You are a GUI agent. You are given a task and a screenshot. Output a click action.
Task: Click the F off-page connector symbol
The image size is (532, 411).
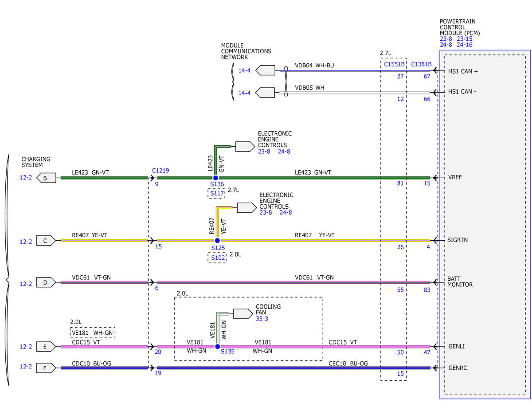coord(46,368)
